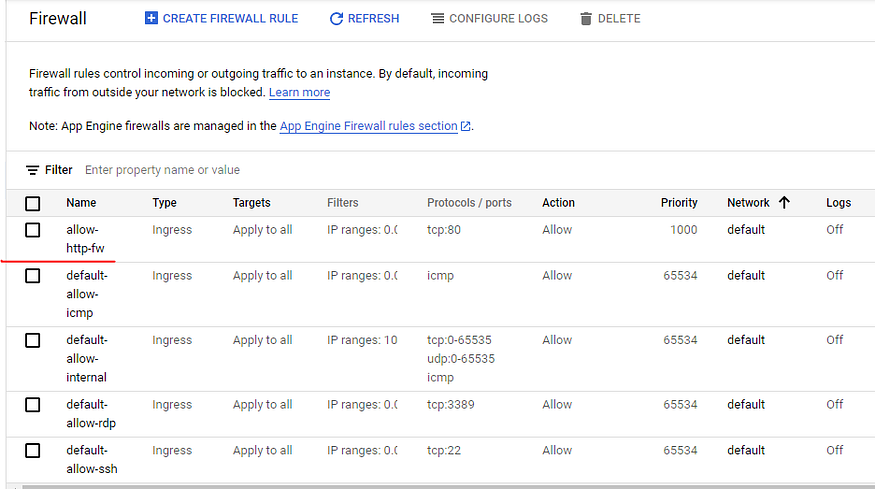Toggle the select-all checkbox in table header
Image resolution: width=875 pixels, height=489 pixels.
(x=33, y=203)
